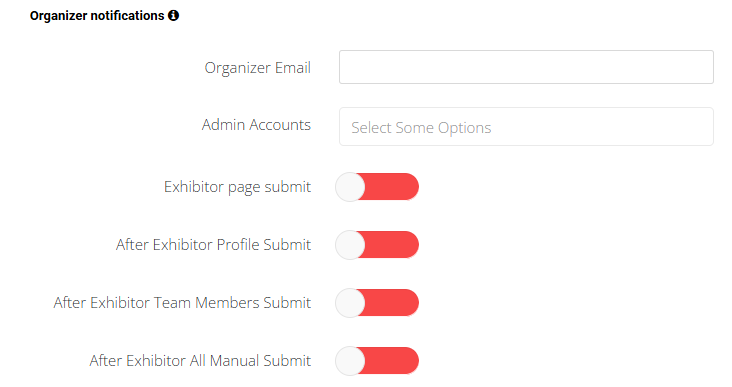Toggle After Exhibitor All Manual Submit
Image resolution: width=732 pixels, height=387 pixels.
coord(377,360)
